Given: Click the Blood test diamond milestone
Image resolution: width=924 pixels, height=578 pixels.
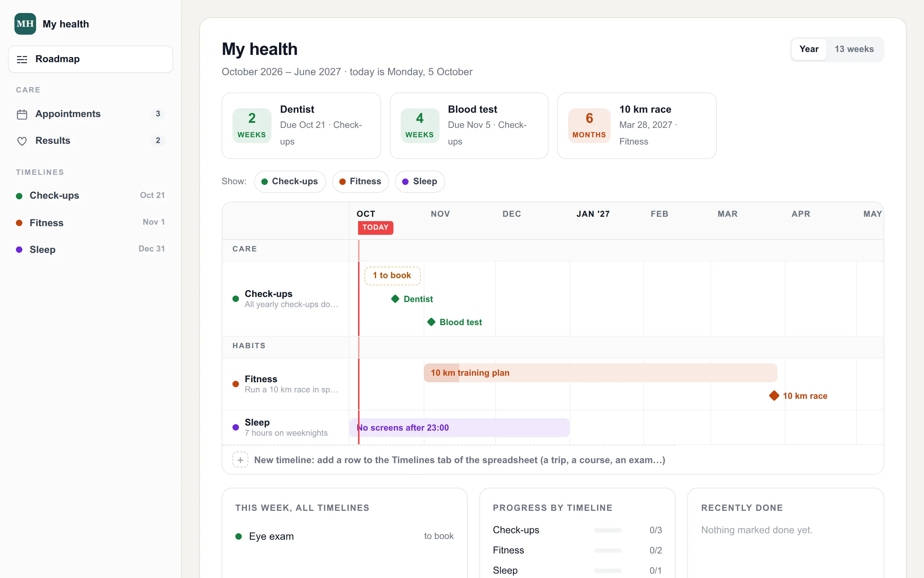Looking at the screenshot, I should (431, 322).
